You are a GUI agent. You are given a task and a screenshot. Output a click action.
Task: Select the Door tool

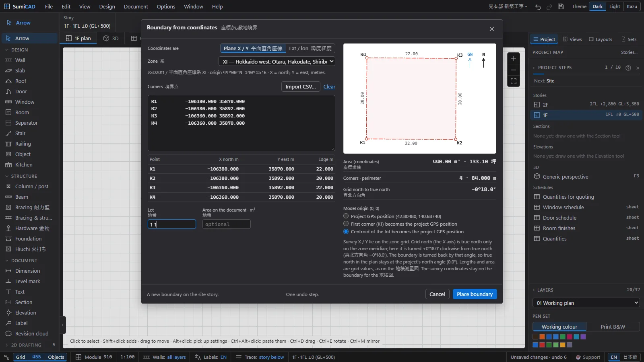30,92
